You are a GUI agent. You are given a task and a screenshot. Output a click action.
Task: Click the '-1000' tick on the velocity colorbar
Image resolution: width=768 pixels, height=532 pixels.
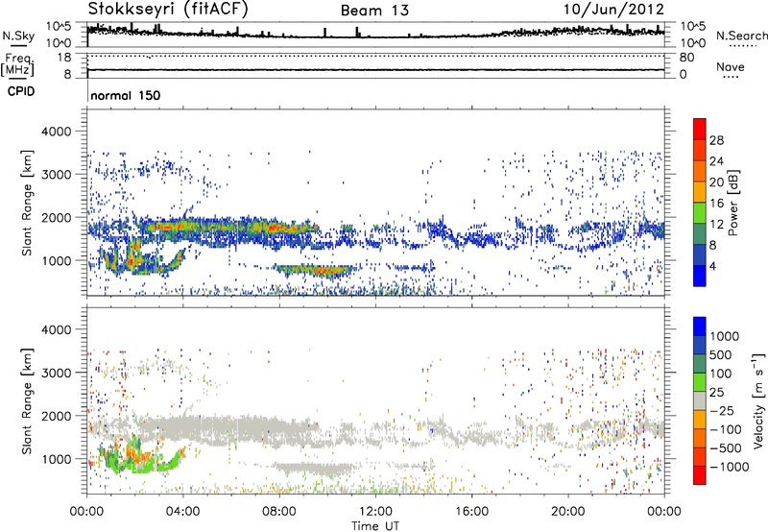[729, 467]
